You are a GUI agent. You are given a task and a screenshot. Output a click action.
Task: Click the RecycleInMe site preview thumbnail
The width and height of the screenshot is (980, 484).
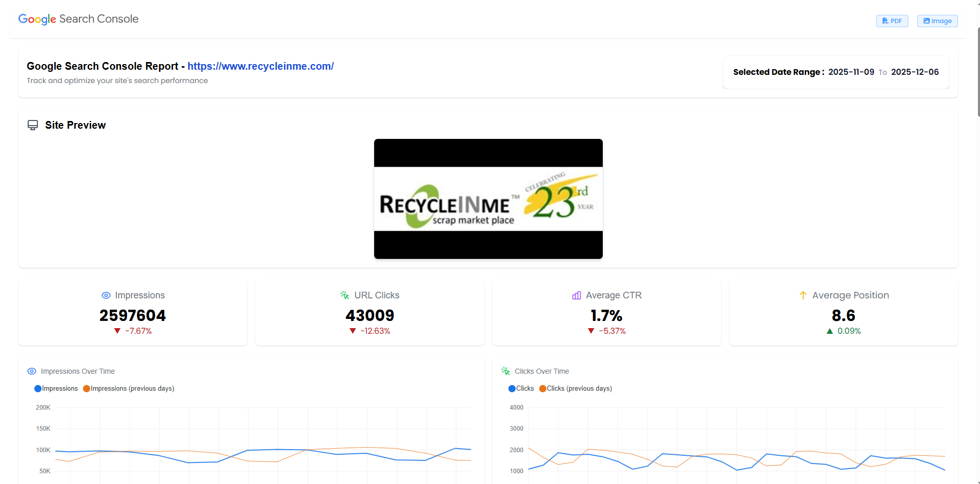pyautogui.click(x=488, y=199)
